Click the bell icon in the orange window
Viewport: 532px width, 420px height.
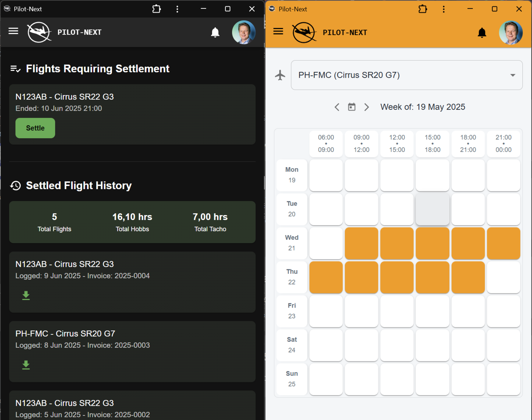coord(482,32)
